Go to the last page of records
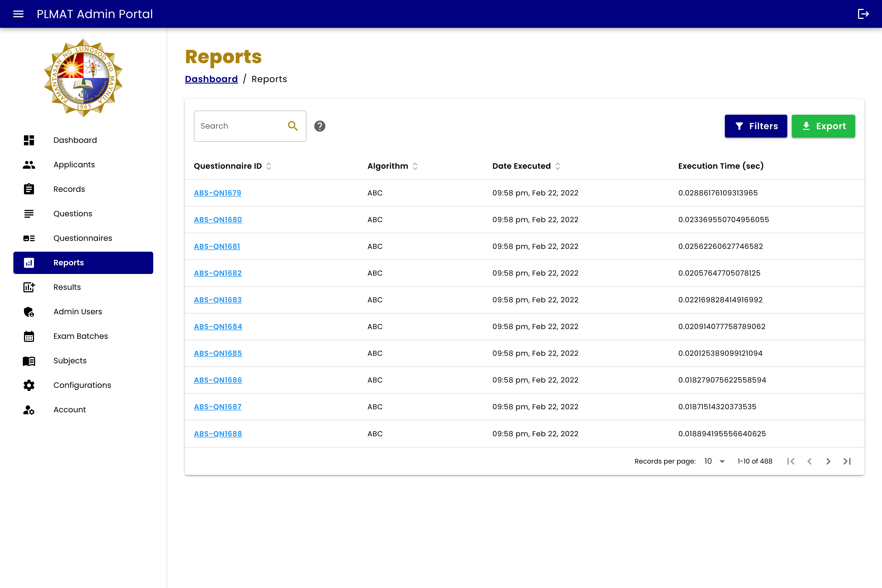This screenshot has width=882, height=588. tap(847, 461)
